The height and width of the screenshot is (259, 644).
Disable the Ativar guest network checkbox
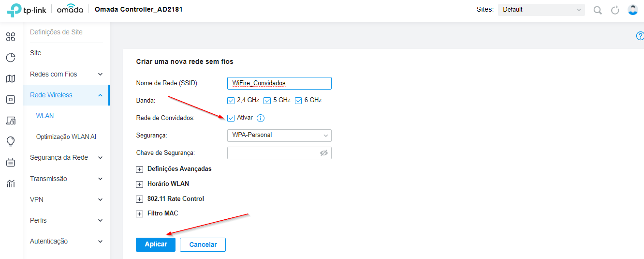231,118
